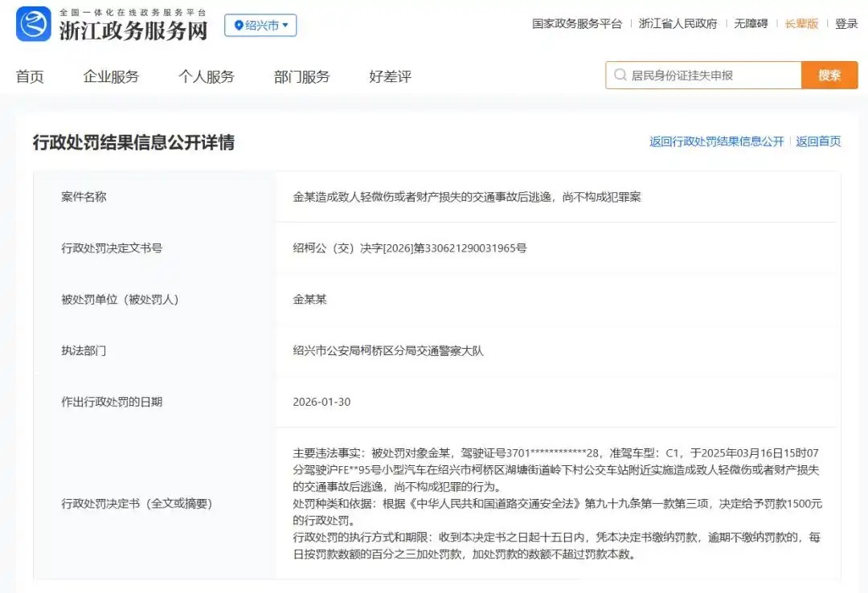The image size is (868, 593).
Task: Open 国家政务服务平台 link
Action: [x=577, y=24]
